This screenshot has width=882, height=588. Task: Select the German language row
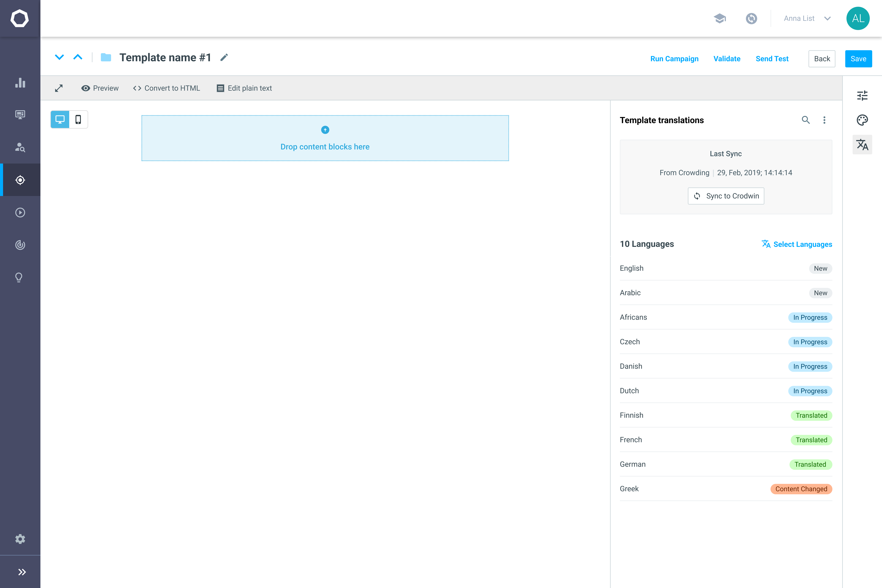point(726,465)
